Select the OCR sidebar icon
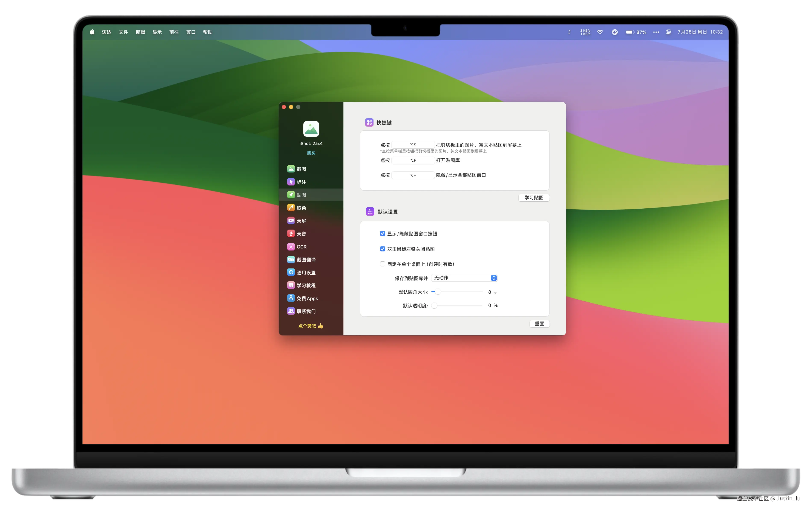Image resolution: width=812 pixels, height=513 pixels. click(x=291, y=246)
